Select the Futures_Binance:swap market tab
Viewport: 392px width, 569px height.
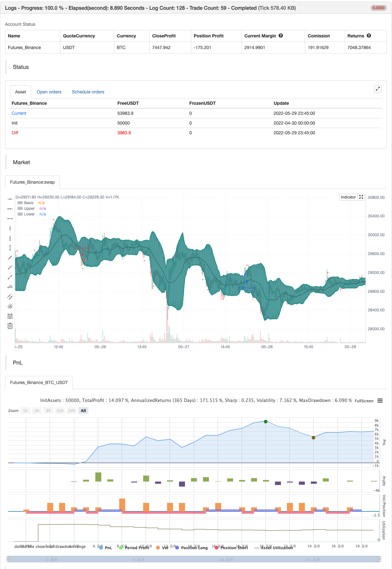pyautogui.click(x=32, y=182)
